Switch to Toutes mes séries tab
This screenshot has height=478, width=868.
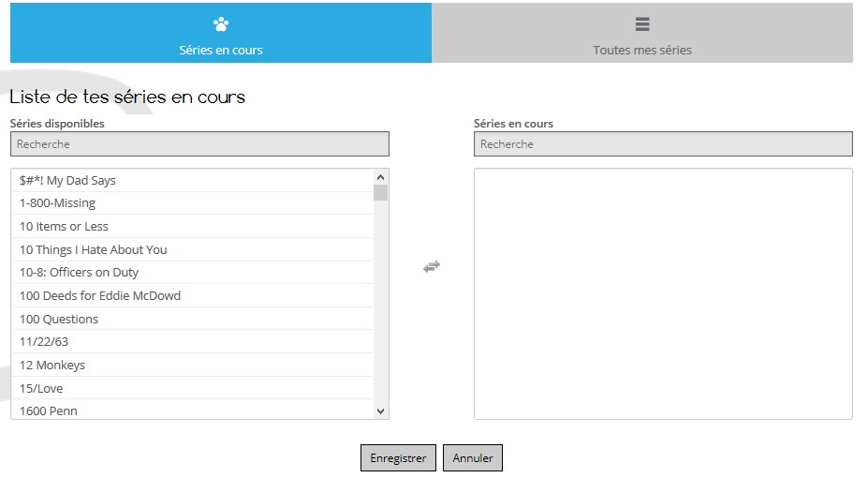[x=642, y=33]
